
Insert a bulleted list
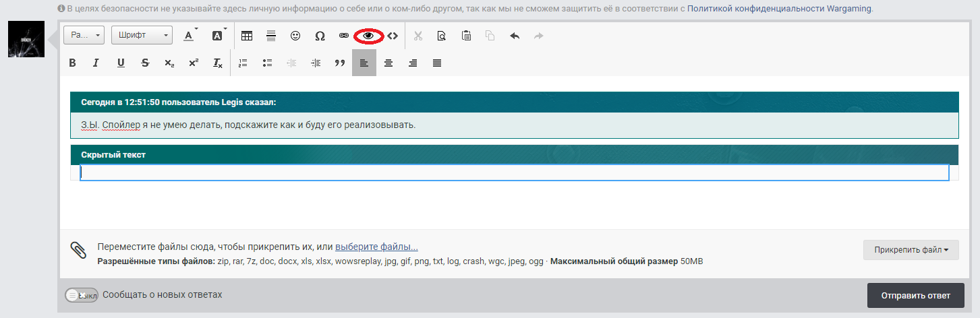coord(268,63)
